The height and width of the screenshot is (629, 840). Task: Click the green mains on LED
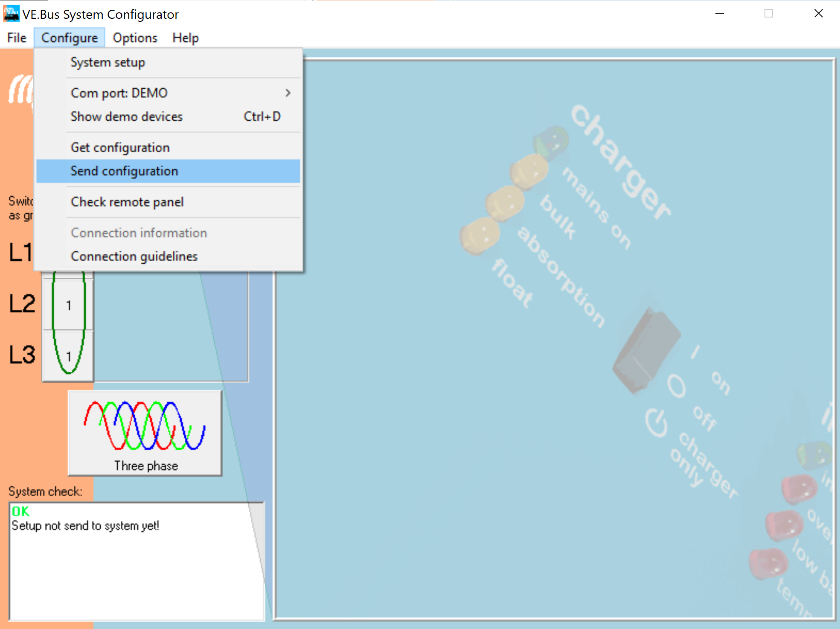click(551, 141)
